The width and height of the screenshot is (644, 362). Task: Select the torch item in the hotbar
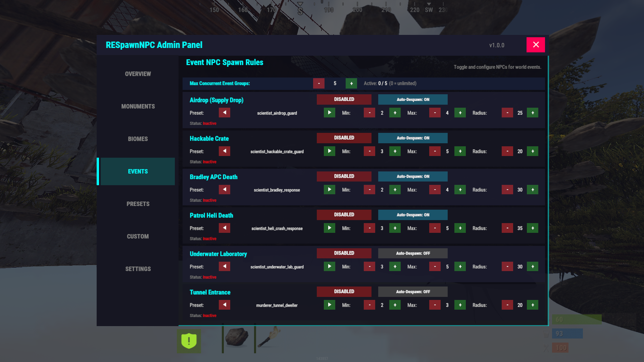[269, 337]
